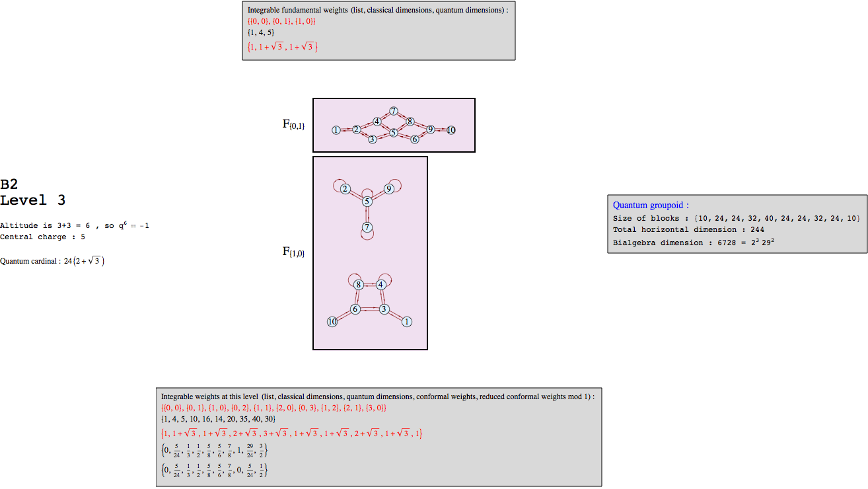Screen dimensions: 868x489
Task: Click the 'Integrable fundamental weights' header
Action: [378, 11]
